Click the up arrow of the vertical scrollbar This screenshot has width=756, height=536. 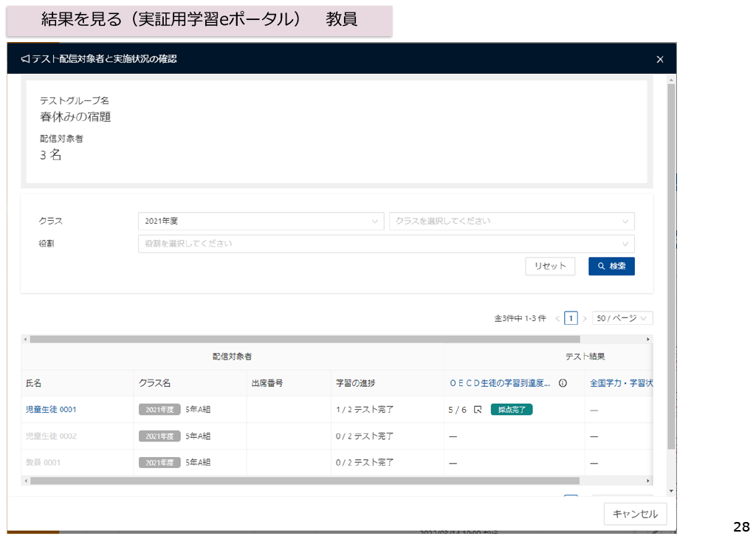pos(671,80)
